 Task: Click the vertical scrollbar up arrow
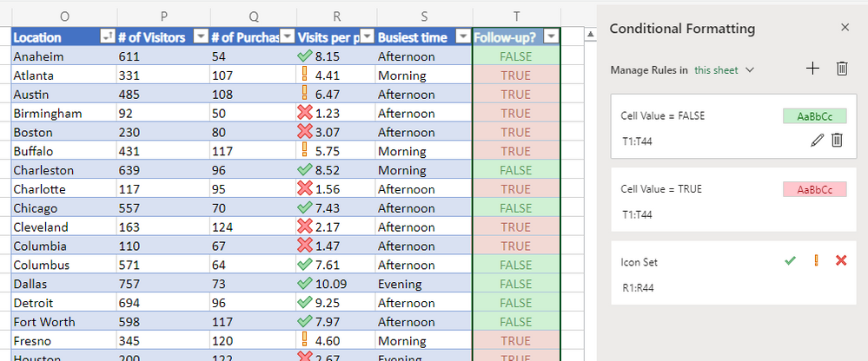click(x=588, y=35)
